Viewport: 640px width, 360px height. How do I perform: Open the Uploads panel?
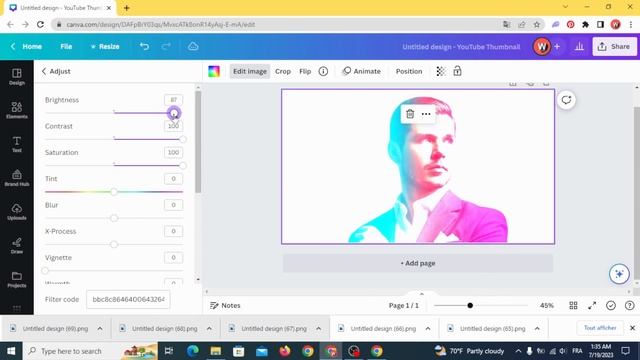pyautogui.click(x=17, y=212)
